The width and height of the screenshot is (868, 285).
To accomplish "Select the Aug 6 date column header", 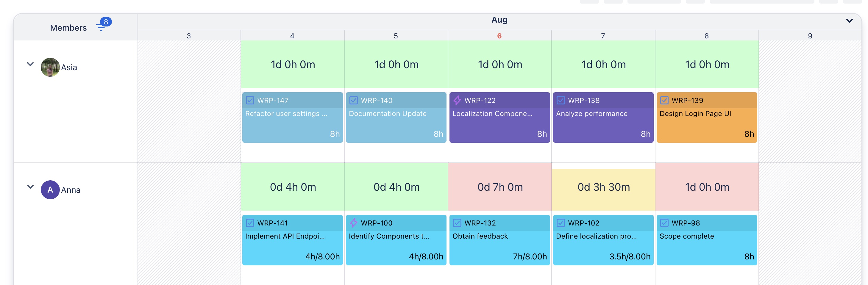I will (499, 36).
